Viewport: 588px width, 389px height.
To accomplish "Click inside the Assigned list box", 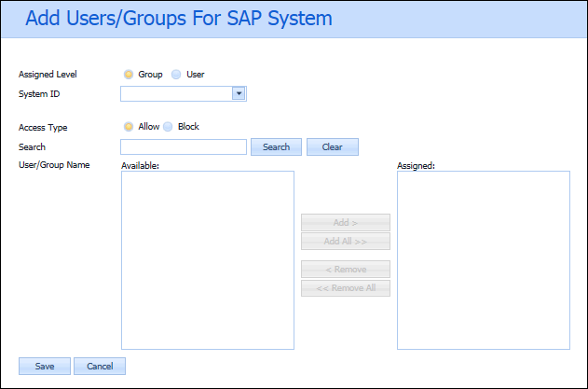I will click(x=484, y=260).
